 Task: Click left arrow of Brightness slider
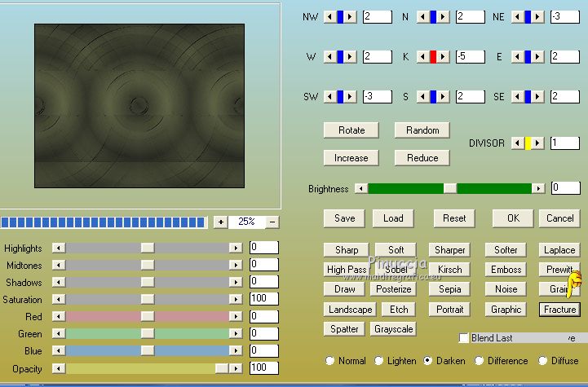pyautogui.click(x=360, y=188)
